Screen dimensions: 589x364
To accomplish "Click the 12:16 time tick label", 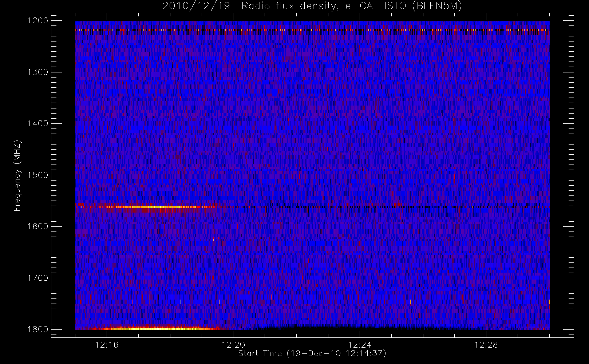I will pyautogui.click(x=107, y=345).
